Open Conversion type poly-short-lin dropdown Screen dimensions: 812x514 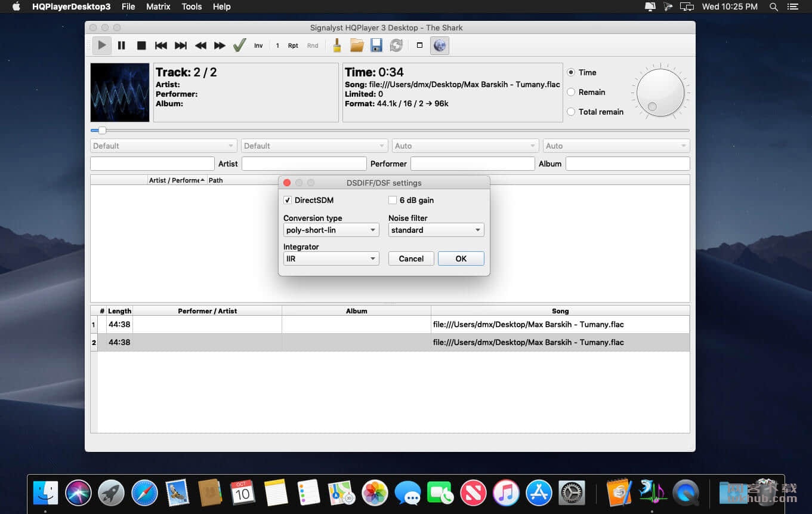pos(331,230)
